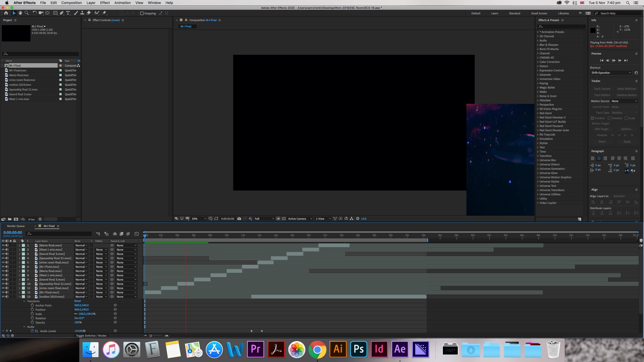644x362 pixels.
Task: Switch to the Render Queue tab
Action: coord(16,226)
